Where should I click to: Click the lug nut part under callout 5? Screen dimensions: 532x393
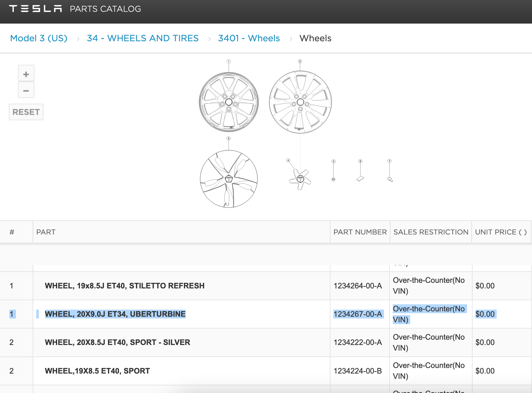[x=333, y=179]
